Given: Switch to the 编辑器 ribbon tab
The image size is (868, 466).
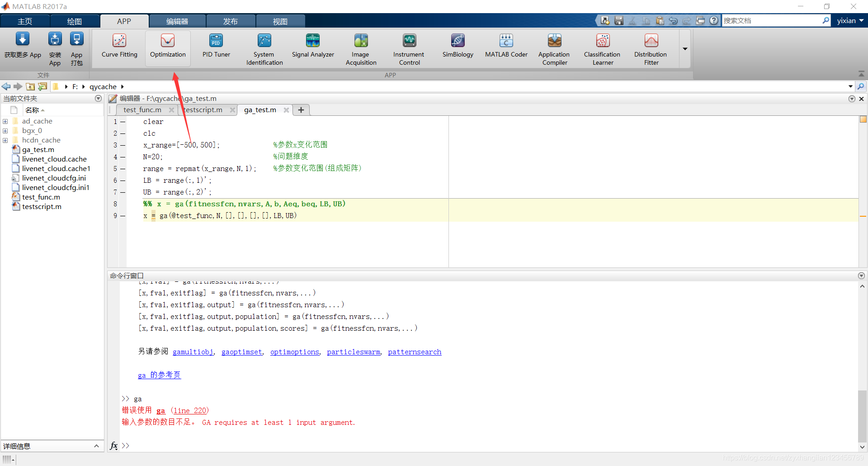Looking at the screenshot, I should click(177, 21).
